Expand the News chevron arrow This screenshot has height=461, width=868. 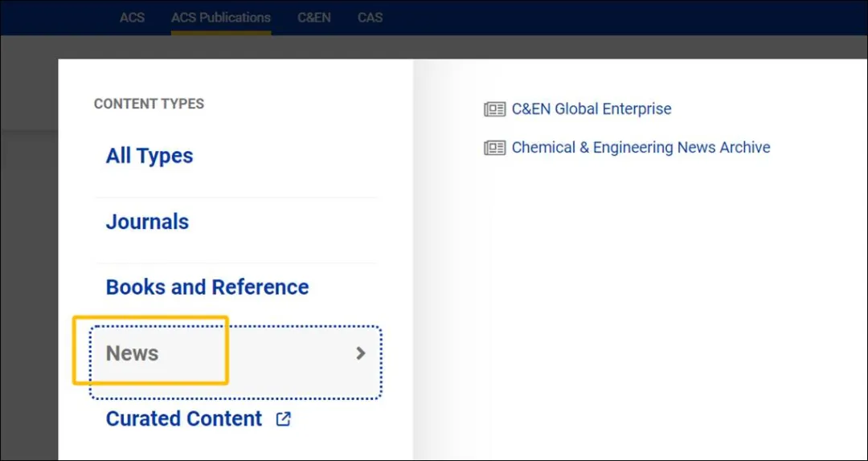coord(361,353)
